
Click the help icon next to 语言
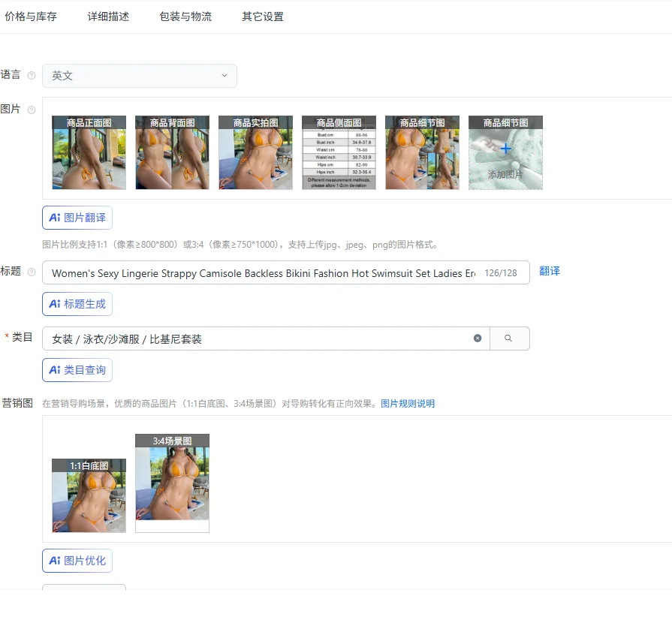[x=32, y=75]
